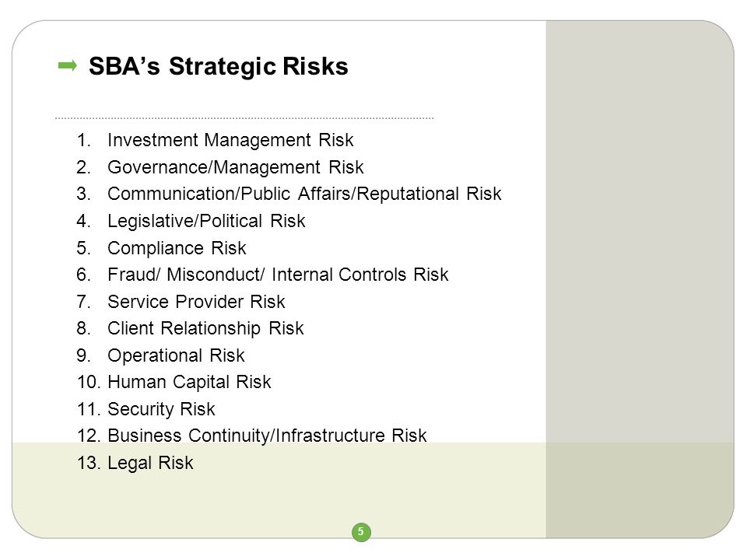Click Investment Management Risk item
The height and width of the screenshot is (560, 747).
[230, 140]
